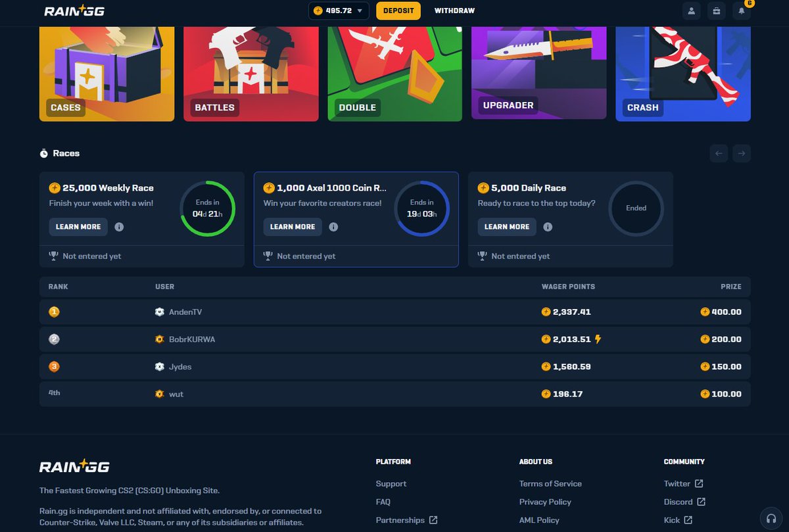Open the Discord community link
The image size is (789, 532).
coord(684,502)
